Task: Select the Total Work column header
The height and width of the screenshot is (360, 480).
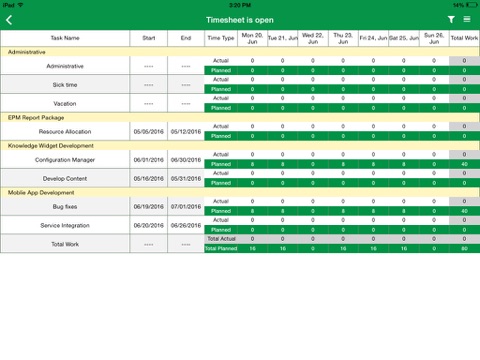Action: (464, 38)
